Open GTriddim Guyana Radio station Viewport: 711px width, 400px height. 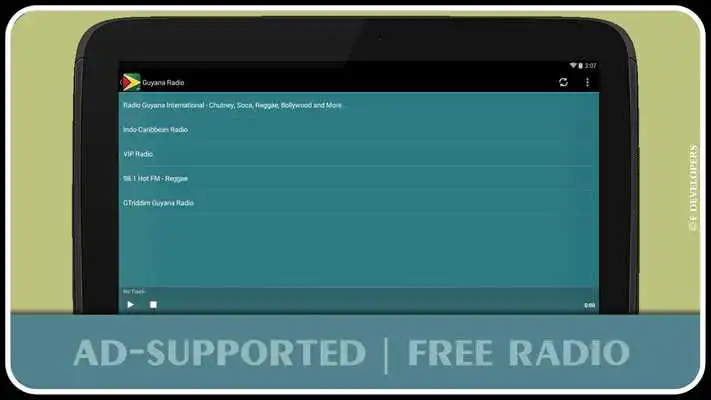click(x=358, y=203)
